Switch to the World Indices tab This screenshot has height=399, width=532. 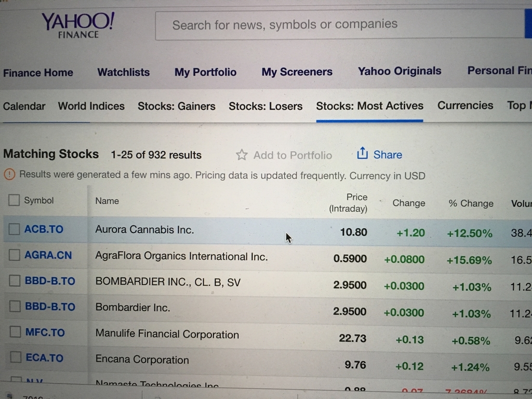pos(91,106)
